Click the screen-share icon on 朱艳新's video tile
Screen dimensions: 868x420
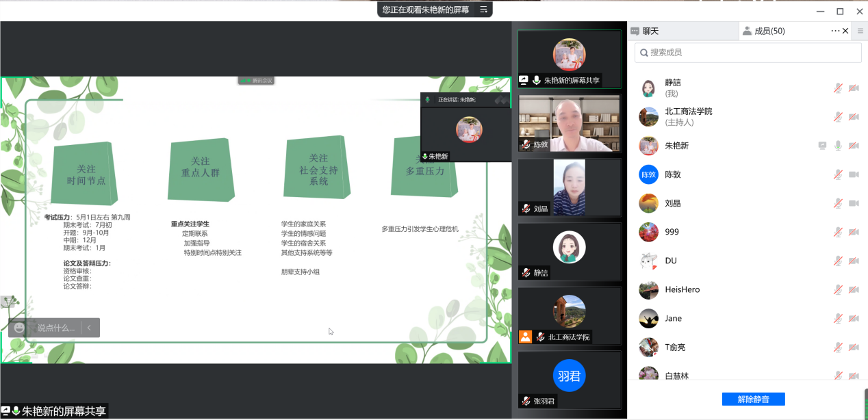point(524,80)
